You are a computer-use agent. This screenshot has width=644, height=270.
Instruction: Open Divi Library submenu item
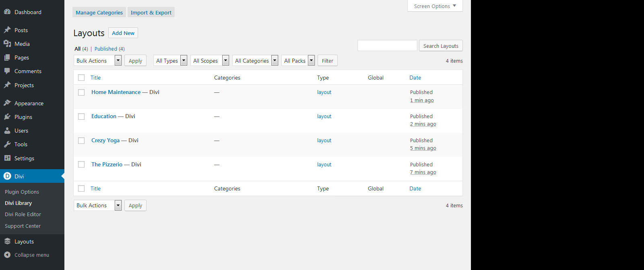coord(18,203)
